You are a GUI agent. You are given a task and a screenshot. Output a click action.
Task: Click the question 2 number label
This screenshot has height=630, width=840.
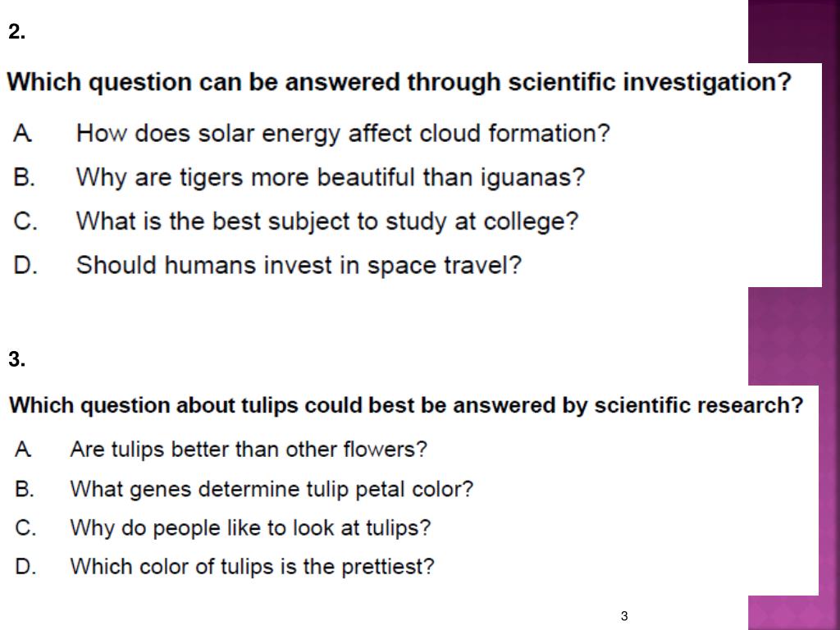[x=16, y=32]
